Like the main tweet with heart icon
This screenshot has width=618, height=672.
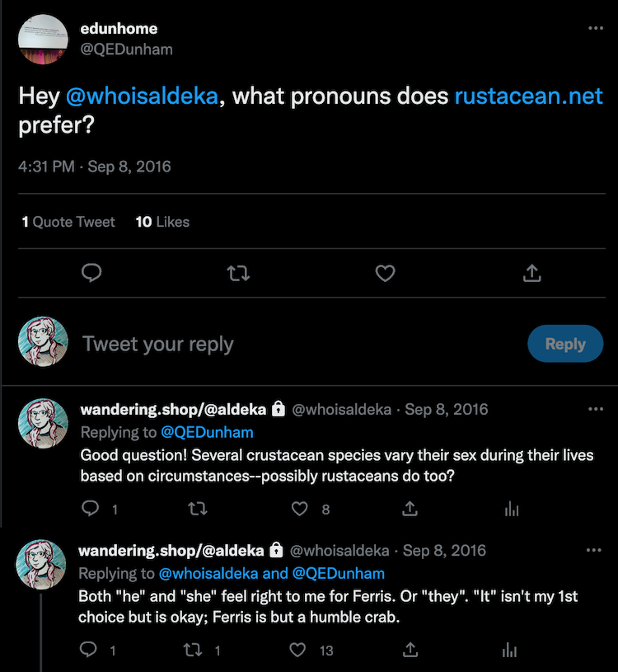click(385, 273)
